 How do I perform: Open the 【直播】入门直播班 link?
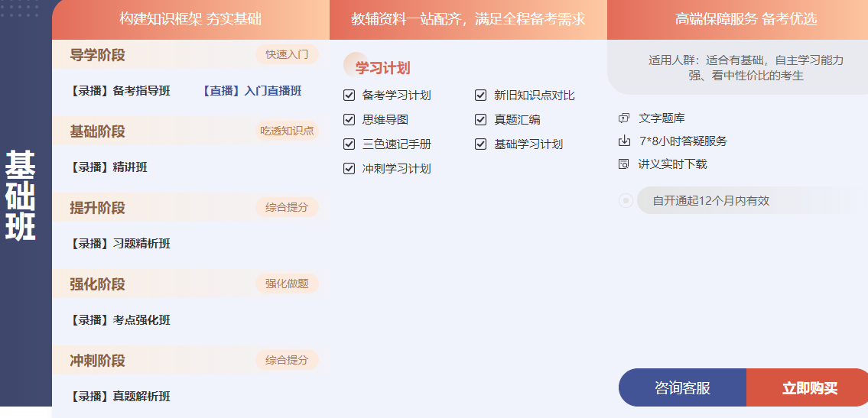(x=252, y=91)
